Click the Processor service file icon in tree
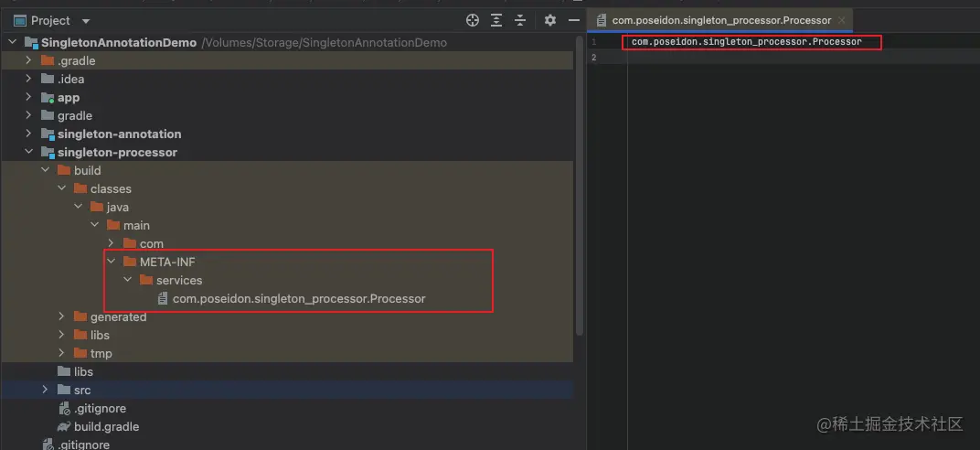The image size is (980, 450). tap(163, 299)
